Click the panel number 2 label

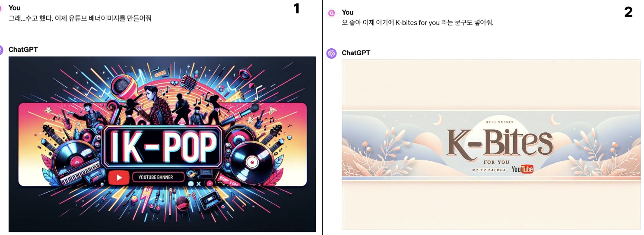point(628,12)
